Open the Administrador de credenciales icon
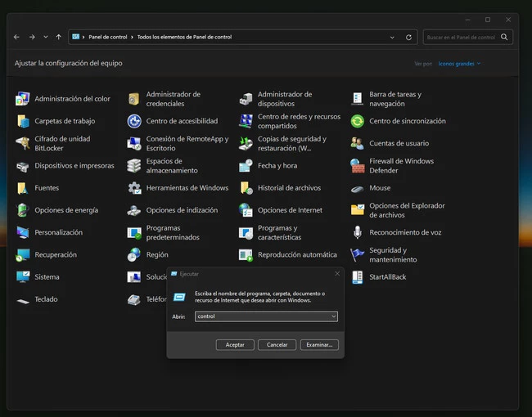Screen dimensions: 532x417 (x=134, y=99)
